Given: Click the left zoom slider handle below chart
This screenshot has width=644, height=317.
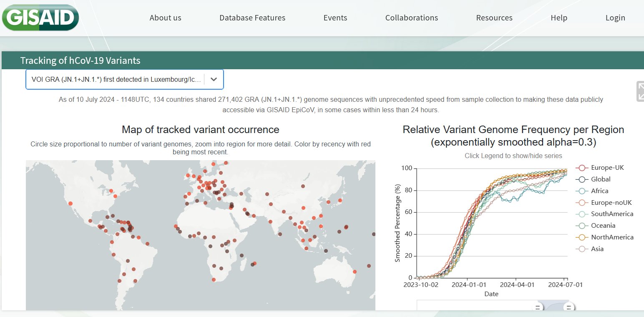Looking at the screenshot, I should click(x=538, y=307).
